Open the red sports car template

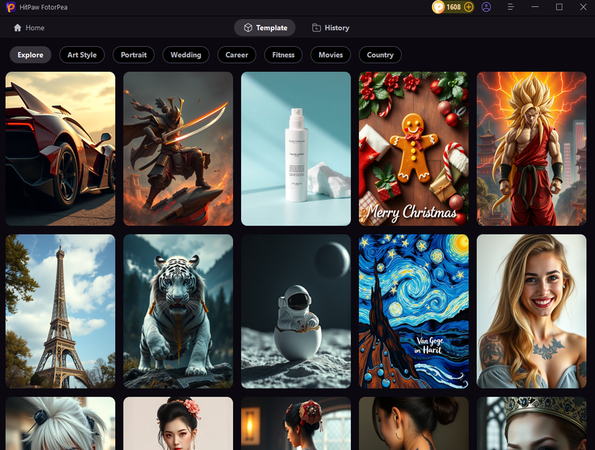60,149
